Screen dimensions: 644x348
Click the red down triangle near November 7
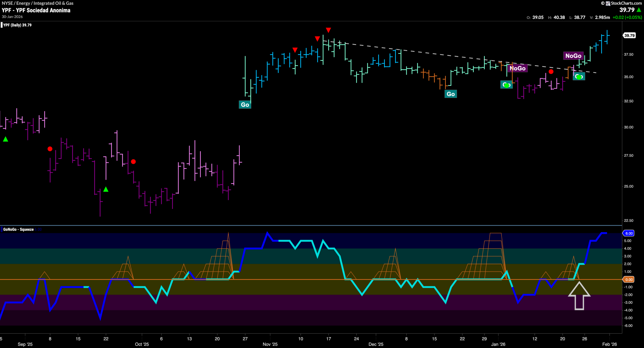click(x=295, y=50)
